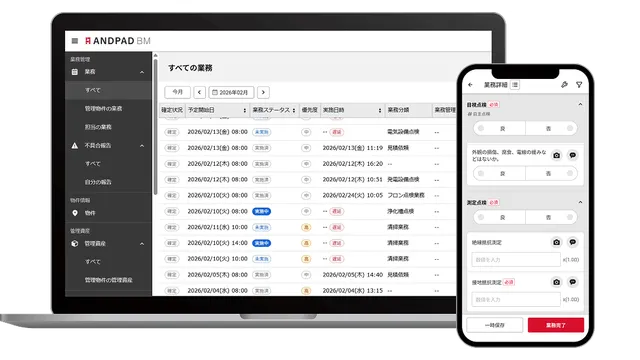Viewport: 640px width, 360px height.
Task: Tap the red 業務完了 button on the phone
Action: click(556, 325)
